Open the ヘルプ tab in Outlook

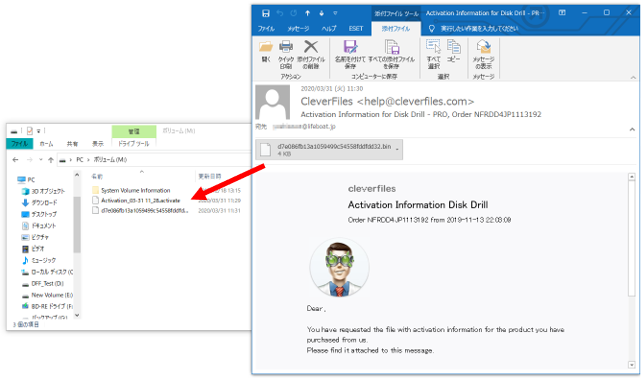pyautogui.click(x=329, y=28)
